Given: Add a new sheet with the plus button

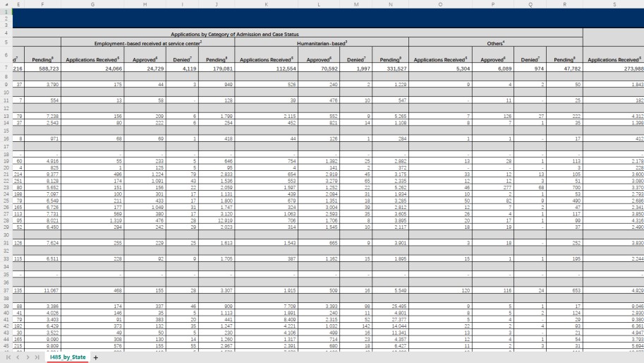Looking at the screenshot, I should [96, 357].
